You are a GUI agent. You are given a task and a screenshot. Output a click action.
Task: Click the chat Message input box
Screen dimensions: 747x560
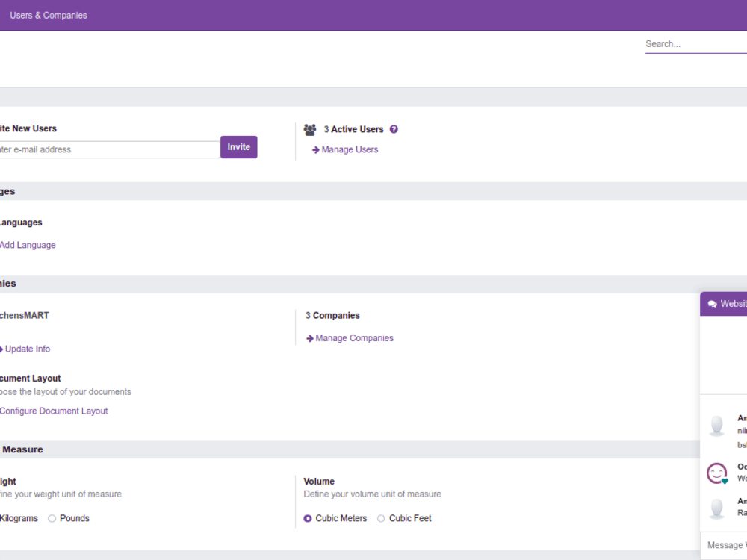[x=724, y=545]
